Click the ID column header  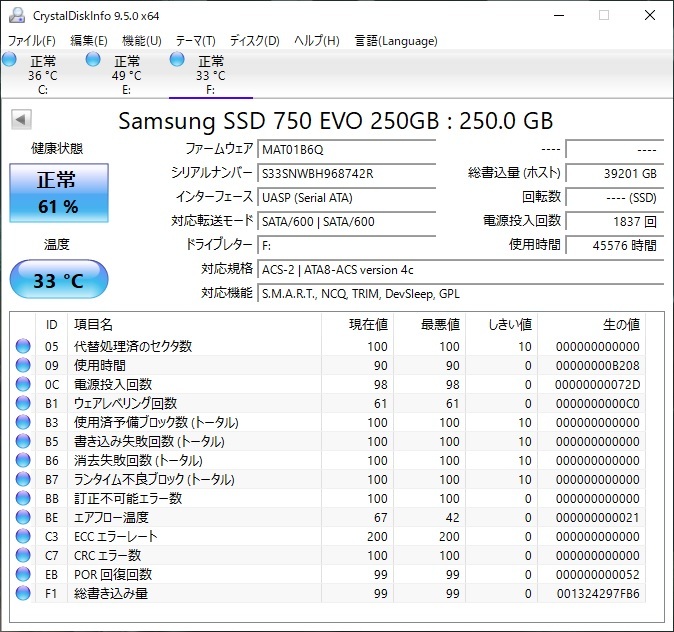(51, 324)
